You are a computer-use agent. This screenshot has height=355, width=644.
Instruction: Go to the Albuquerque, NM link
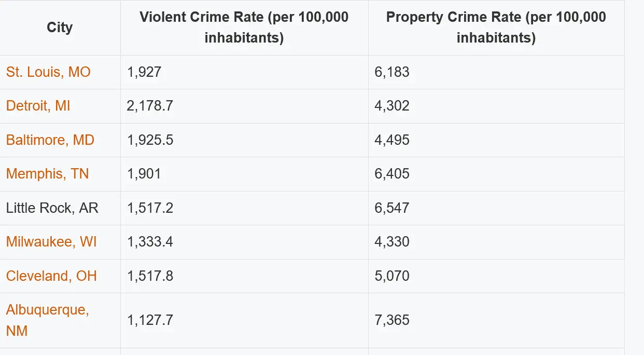(47, 310)
